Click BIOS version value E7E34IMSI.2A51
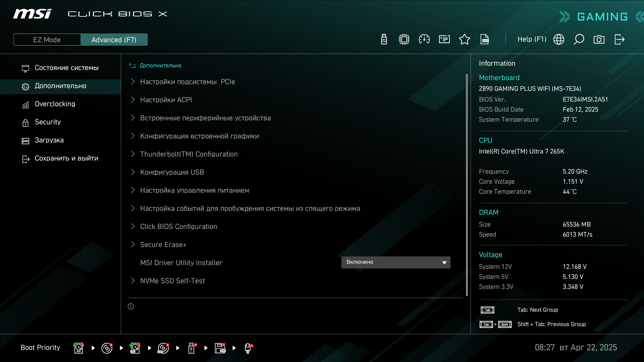644x362 pixels. 585,100
